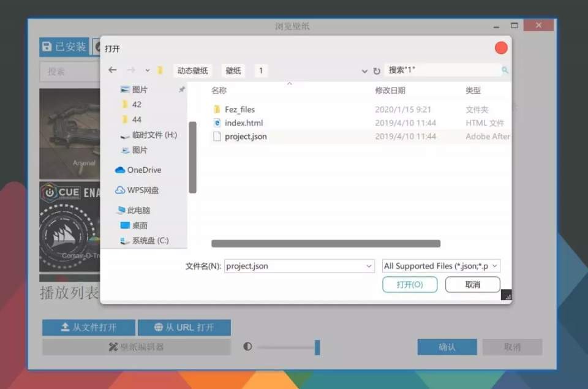This screenshot has width=588, height=389.
Task: Expand the recent locations dropdown arrow
Action: [148, 71]
